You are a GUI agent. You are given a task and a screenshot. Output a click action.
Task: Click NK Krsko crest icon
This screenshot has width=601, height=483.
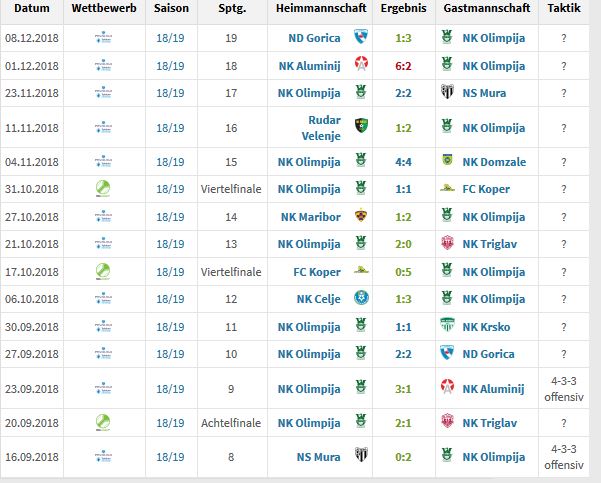coord(447,325)
